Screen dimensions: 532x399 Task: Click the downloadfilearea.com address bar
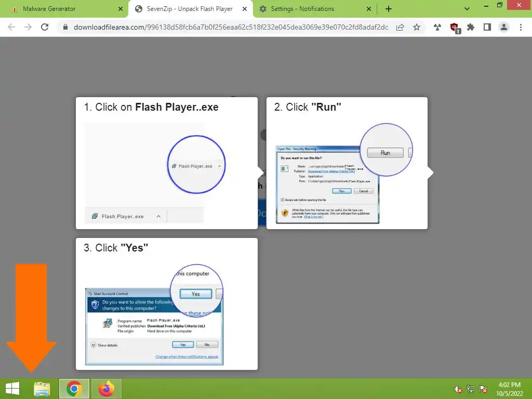pos(231,27)
